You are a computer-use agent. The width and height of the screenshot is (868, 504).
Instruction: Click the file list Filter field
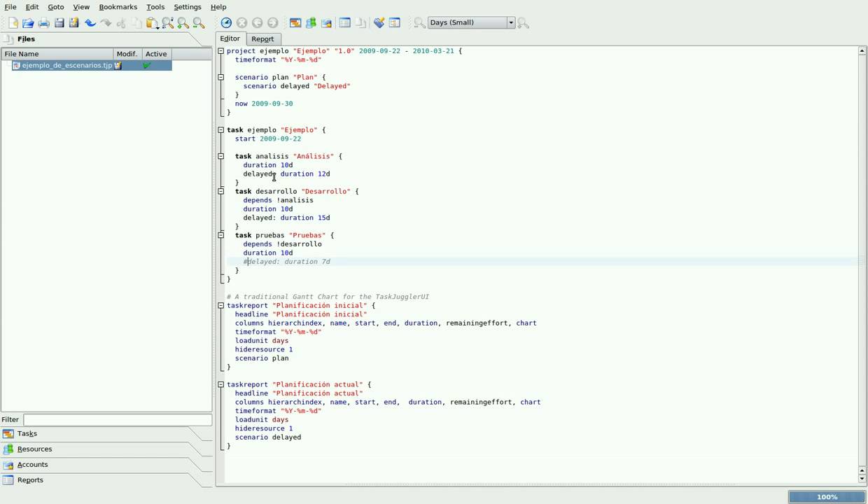coord(117,419)
